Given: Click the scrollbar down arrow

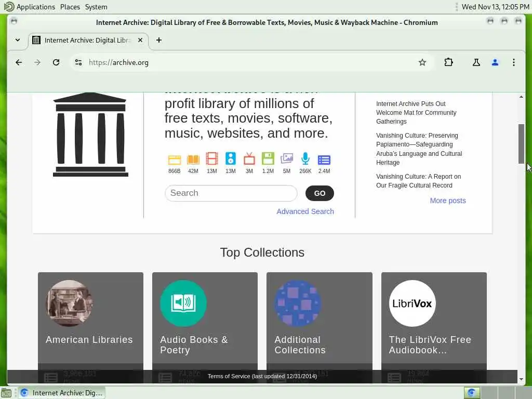Looking at the screenshot, I should pyautogui.click(x=521, y=379).
